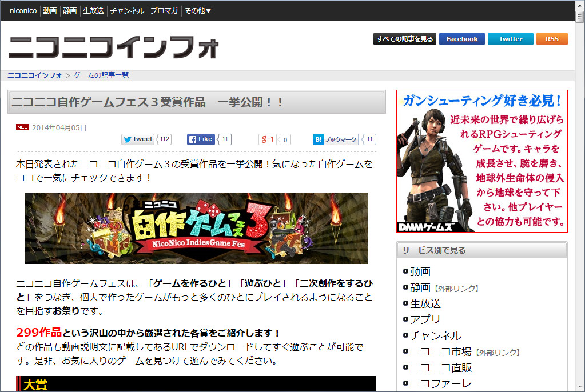Click the vertical scrollbar thumb

[x=579, y=17]
